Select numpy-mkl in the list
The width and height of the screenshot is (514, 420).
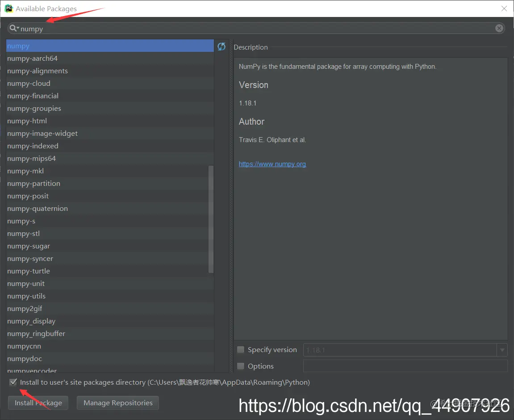(x=110, y=171)
